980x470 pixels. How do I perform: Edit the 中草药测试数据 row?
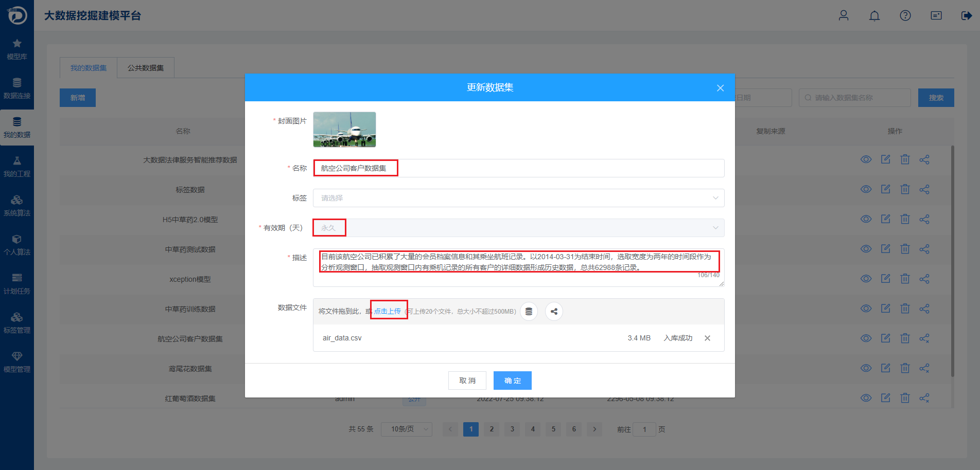click(x=885, y=249)
